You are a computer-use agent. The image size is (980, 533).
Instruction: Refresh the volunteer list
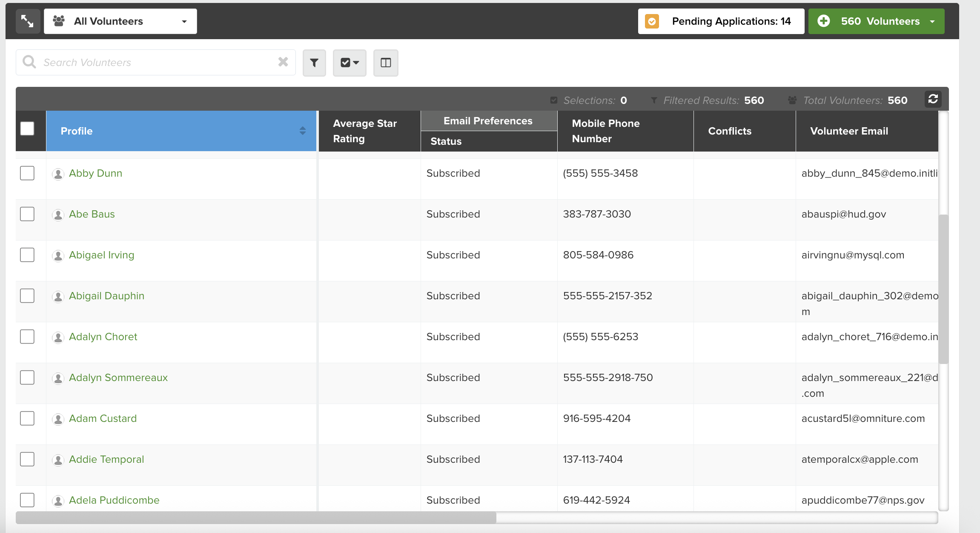[934, 99]
